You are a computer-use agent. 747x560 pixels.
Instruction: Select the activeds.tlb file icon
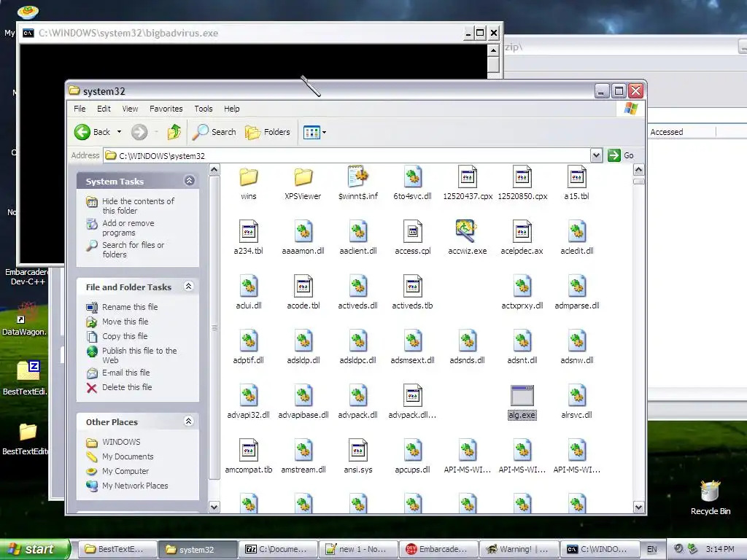pyautogui.click(x=413, y=286)
